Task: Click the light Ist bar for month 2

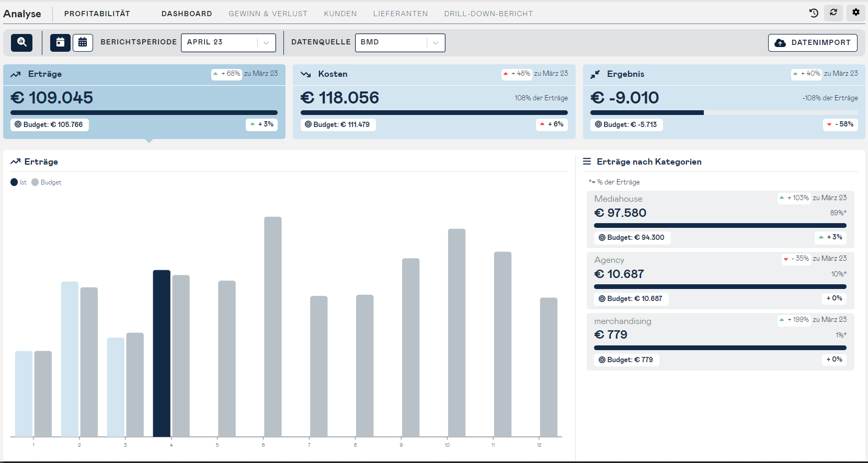Action: (70, 359)
